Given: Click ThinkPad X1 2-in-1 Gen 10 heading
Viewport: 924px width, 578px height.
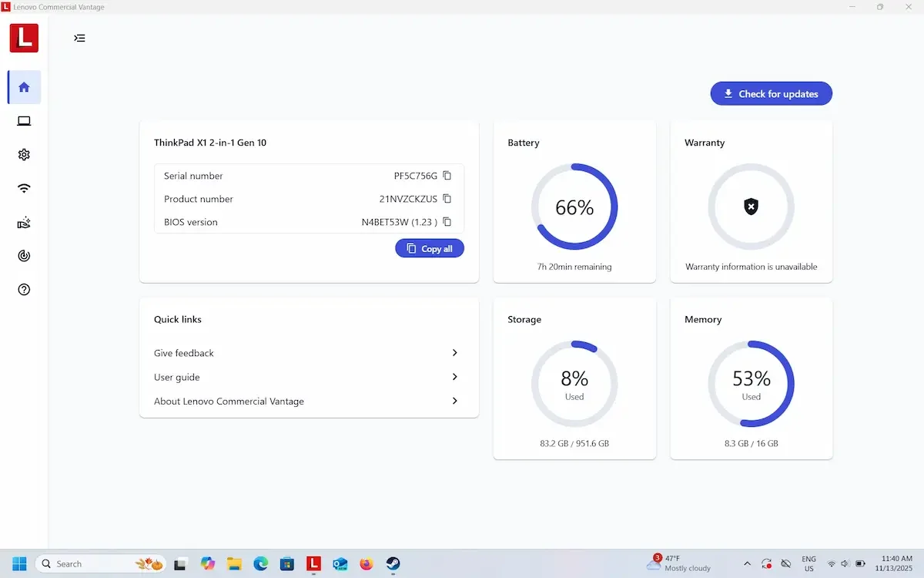Looking at the screenshot, I should [210, 143].
